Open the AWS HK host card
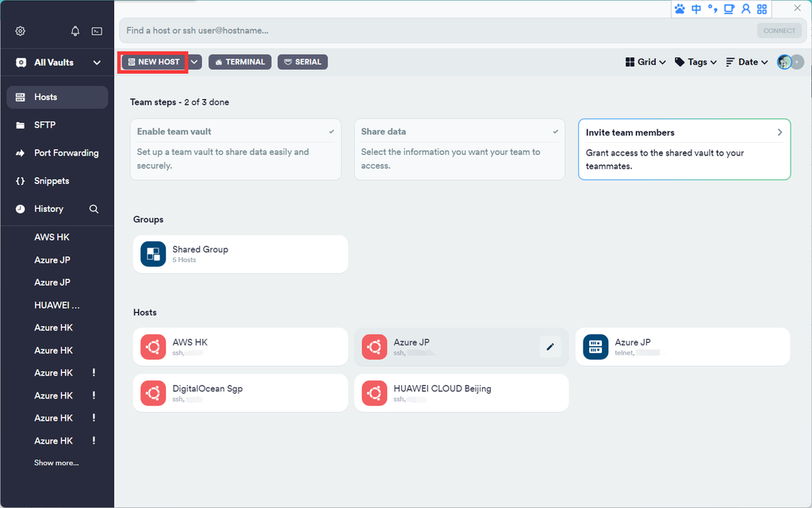The width and height of the screenshot is (812, 508). click(x=240, y=347)
